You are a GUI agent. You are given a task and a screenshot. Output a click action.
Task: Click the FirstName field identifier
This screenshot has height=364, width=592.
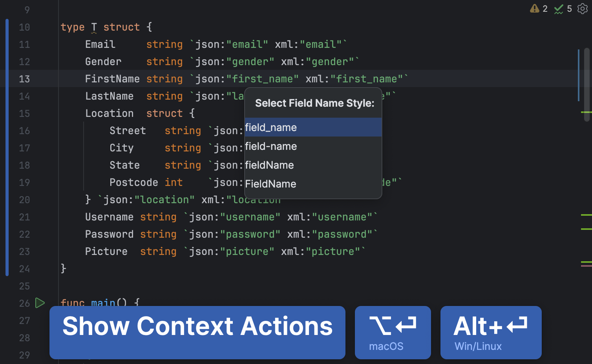pos(112,78)
